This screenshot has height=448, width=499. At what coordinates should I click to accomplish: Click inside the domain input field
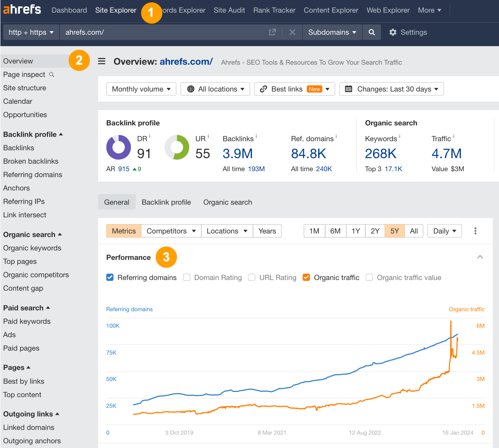158,32
